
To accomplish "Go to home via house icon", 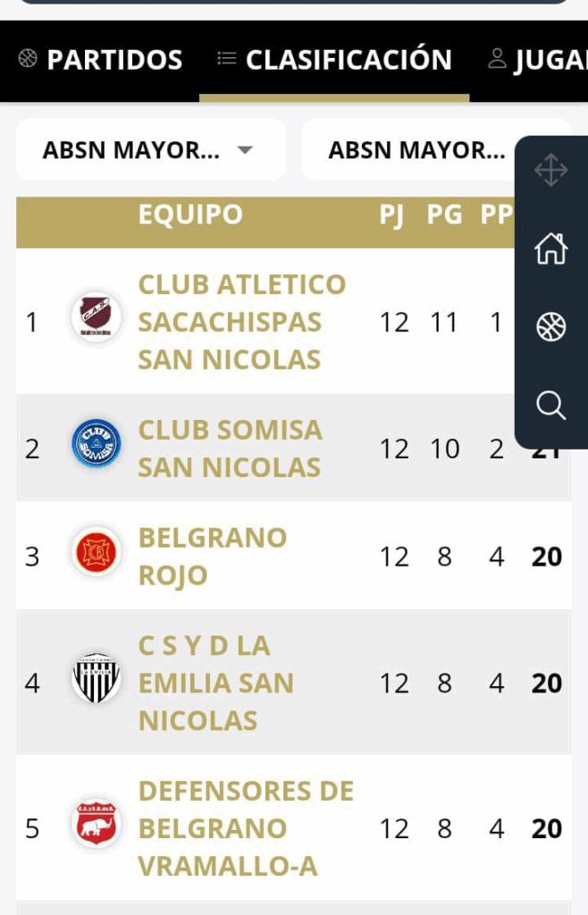I will (x=550, y=248).
